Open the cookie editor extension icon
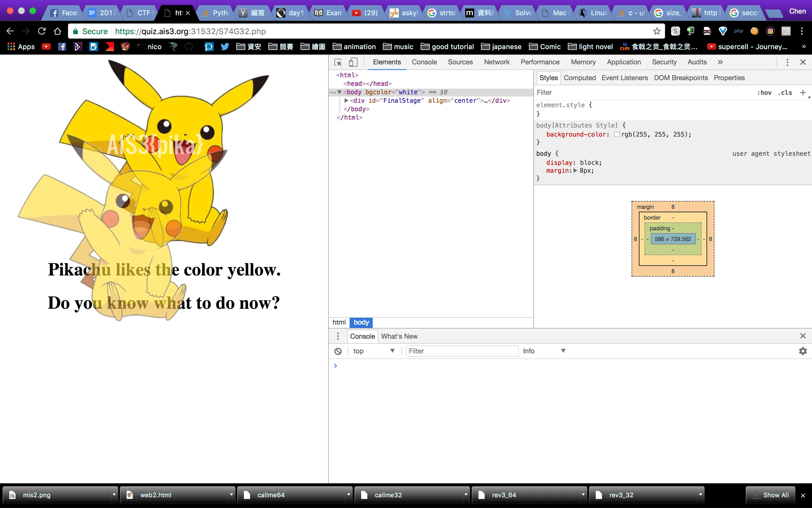 (x=754, y=31)
